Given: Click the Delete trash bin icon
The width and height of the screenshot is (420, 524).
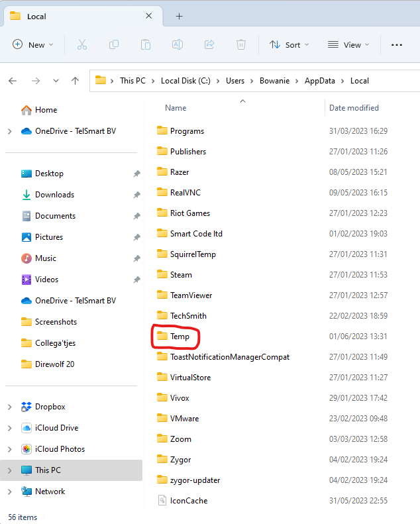Looking at the screenshot, I should coord(241,44).
